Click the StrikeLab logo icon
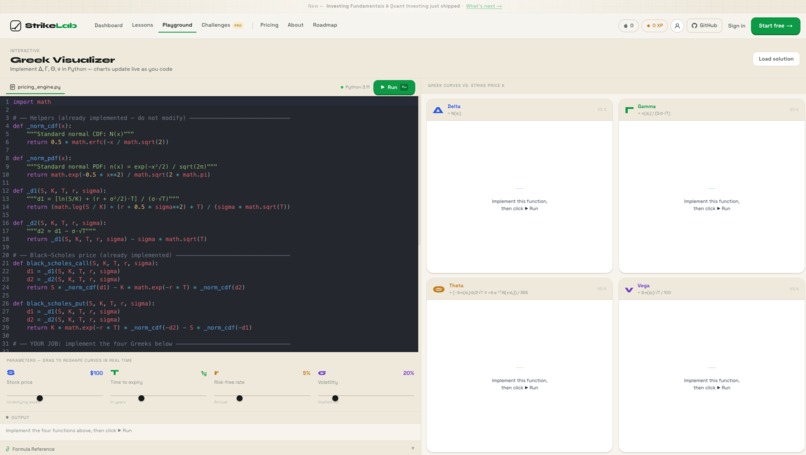 15,26
